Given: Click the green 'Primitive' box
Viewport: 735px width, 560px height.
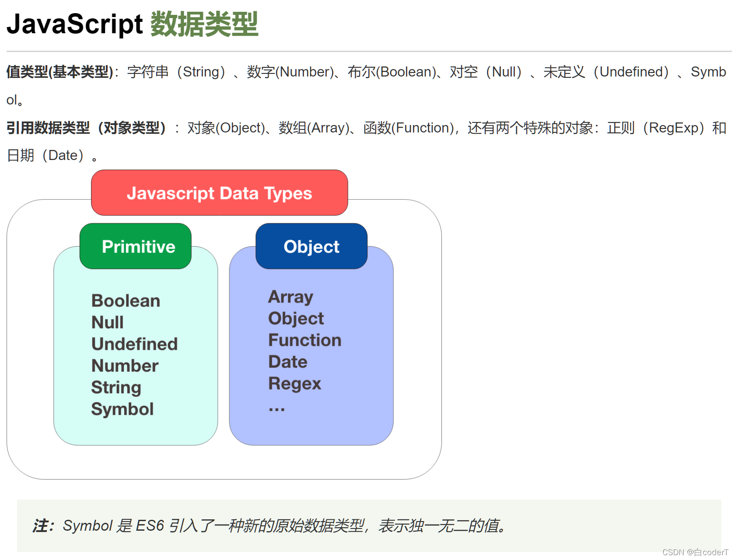Looking at the screenshot, I should [x=136, y=246].
